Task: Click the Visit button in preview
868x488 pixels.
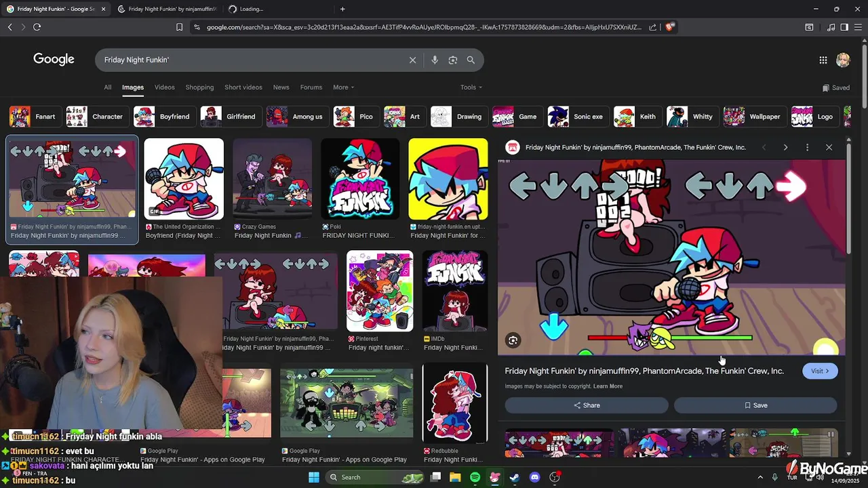Action: tap(820, 371)
